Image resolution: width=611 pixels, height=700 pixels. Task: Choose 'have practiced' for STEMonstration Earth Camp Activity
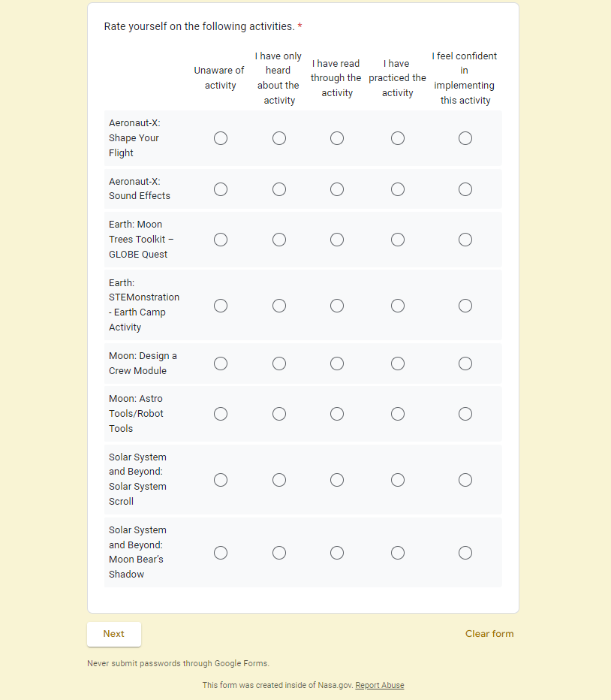click(398, 306)
